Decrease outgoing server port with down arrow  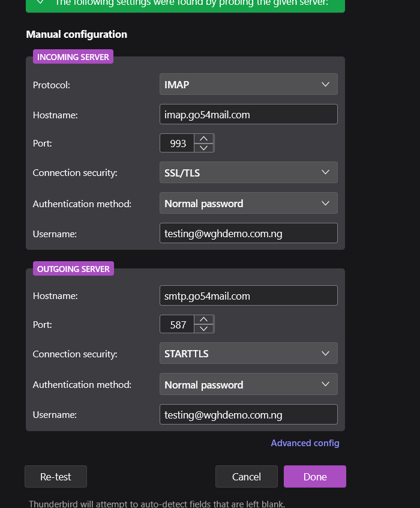[204, 329]
